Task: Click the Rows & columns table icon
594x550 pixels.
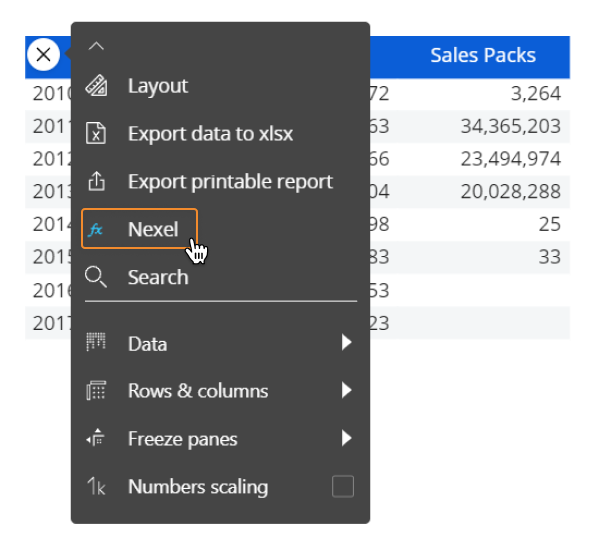Action: (96, 391)
